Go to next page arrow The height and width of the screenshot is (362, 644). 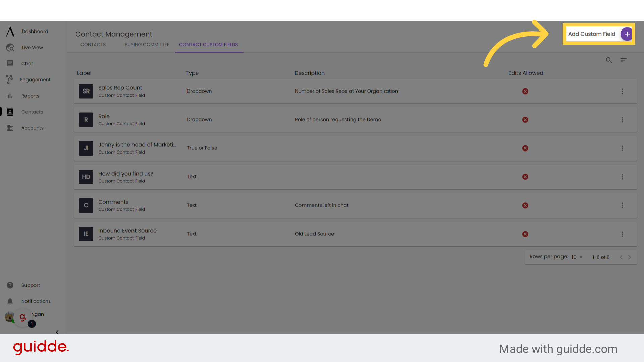coord(630,257)
